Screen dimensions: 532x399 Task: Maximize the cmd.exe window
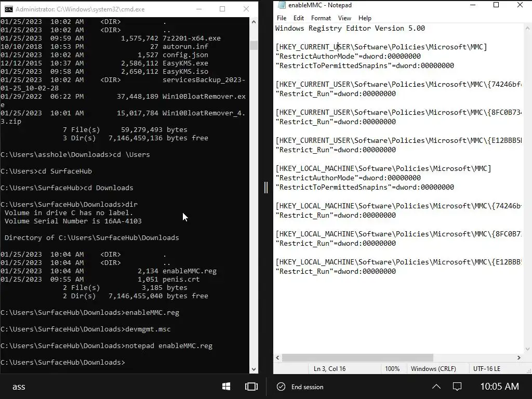coord(222,9)
